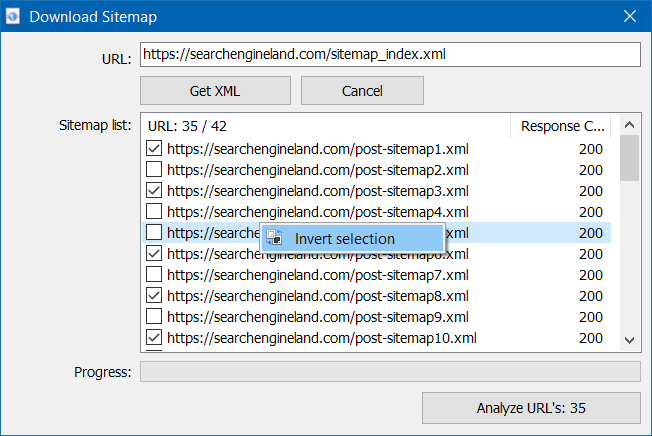Choose Invert selection from context menu
Viewport: 652px width, 436px height.
point(344,238)
